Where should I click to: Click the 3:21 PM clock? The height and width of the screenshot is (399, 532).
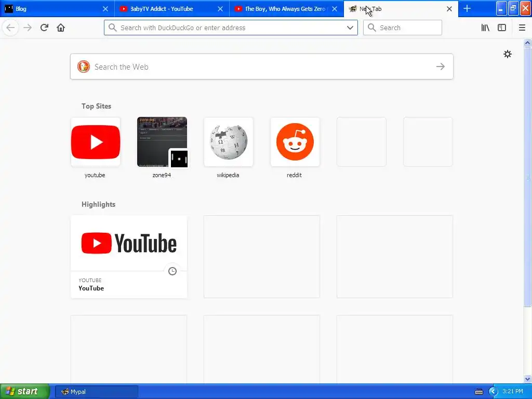(513, 391)
